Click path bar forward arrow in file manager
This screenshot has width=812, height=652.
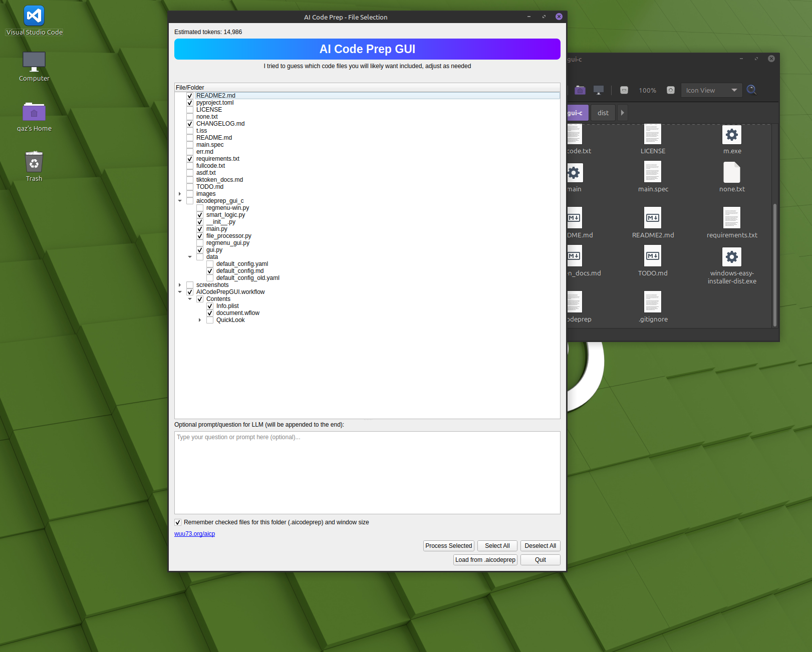coord(623,113)
